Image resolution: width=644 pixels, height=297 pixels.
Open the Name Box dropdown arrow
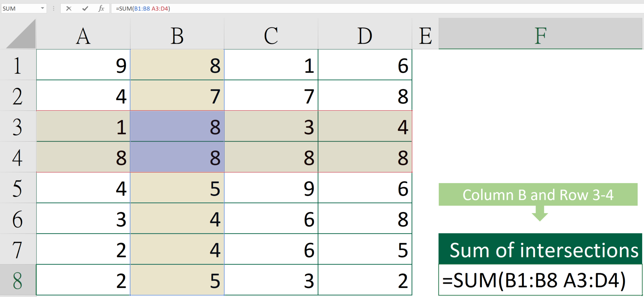[x=42, y=8]
